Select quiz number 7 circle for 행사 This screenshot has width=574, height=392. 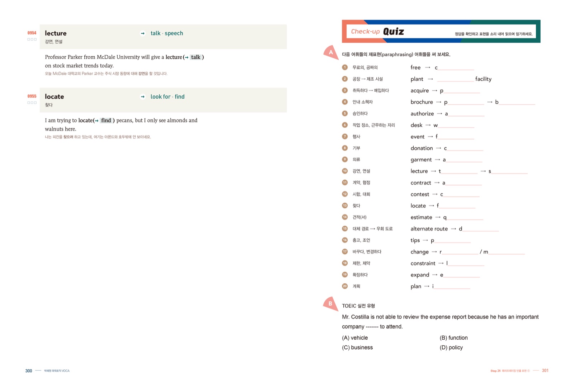(x=345, y=136)
